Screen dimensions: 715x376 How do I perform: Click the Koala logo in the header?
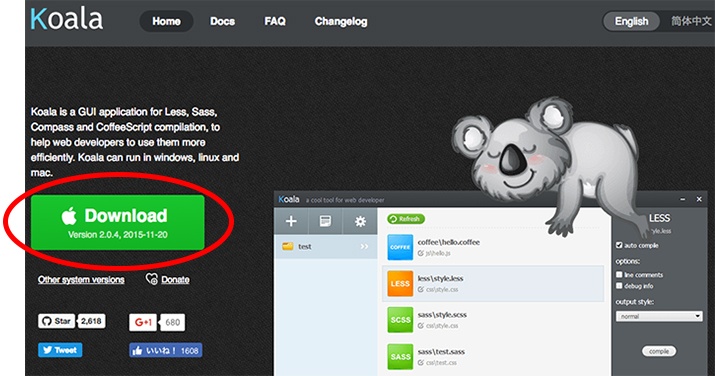(67, 19)
